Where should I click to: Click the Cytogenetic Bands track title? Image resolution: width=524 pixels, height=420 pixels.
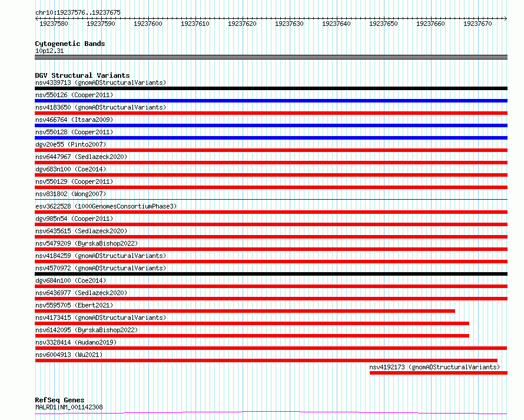[70, 44]
